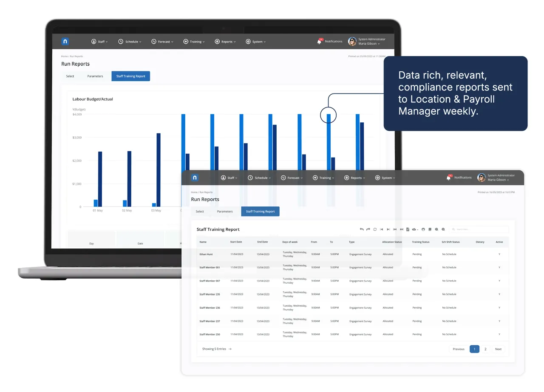Select the Staff Member 250 row name
This screenshot has width=544, height=392.
(x=210, y=334)
